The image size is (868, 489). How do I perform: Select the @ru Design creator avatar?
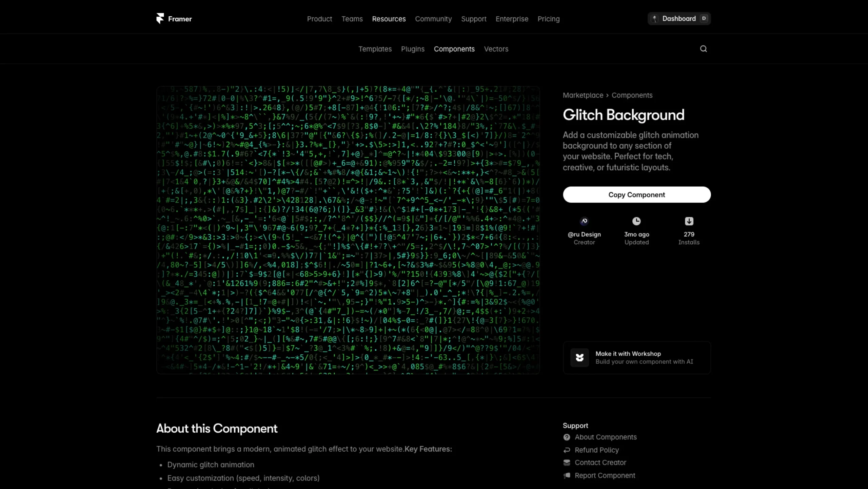(x=584, y=221)
